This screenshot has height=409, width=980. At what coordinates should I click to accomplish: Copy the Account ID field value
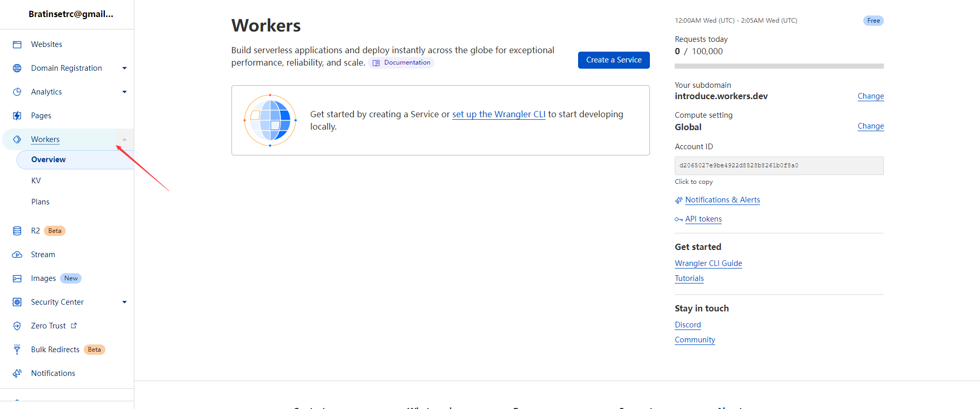[779, 166]
